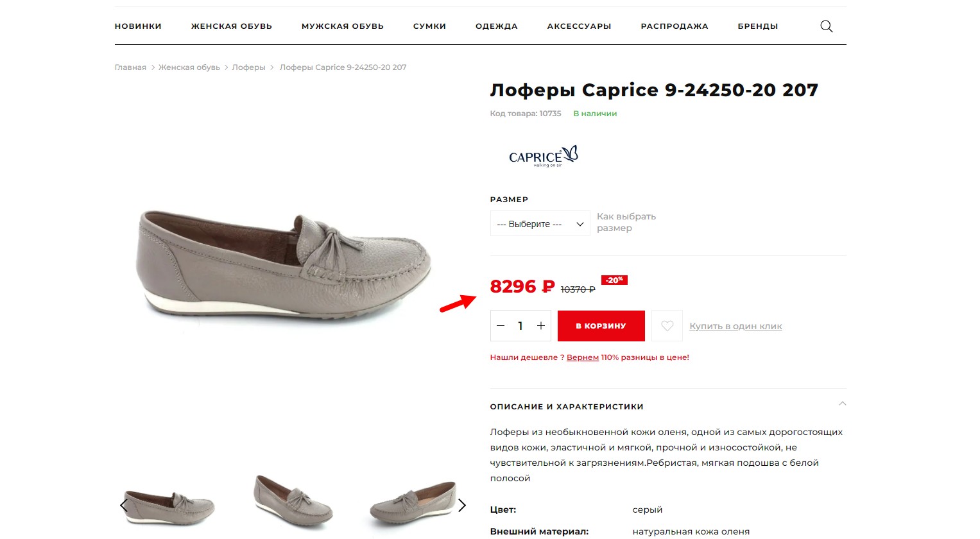
Task: Open Купить в один клик link
Action: pyautogui.click(x=735, y=326)
